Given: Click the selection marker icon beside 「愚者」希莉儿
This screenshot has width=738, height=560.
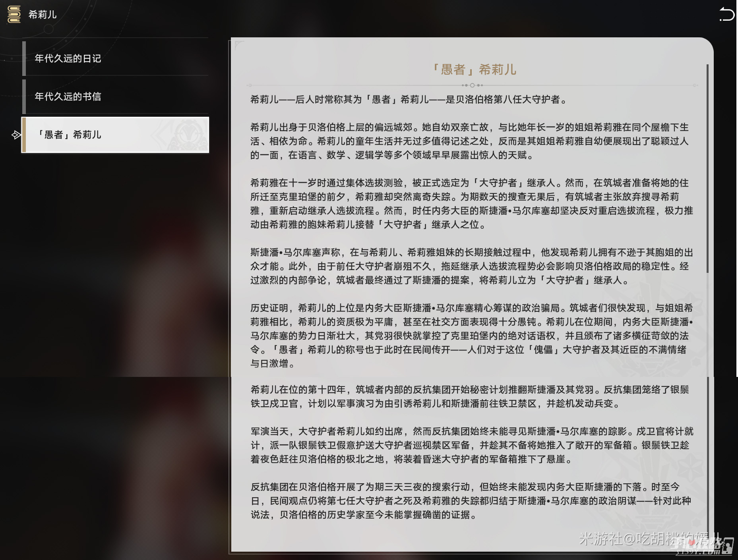Looking at the screenshot, I should (16, 135).
